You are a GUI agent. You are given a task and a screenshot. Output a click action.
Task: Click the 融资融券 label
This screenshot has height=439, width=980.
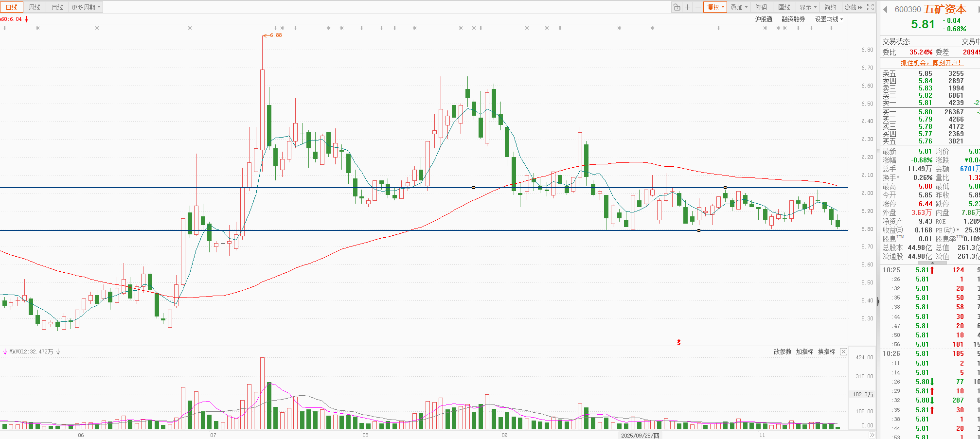793,19
